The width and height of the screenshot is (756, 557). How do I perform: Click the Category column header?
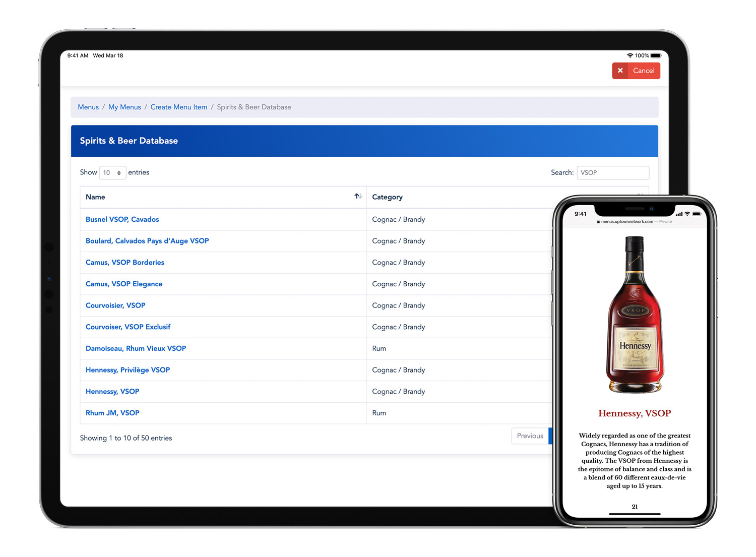[x=387, y=197]
